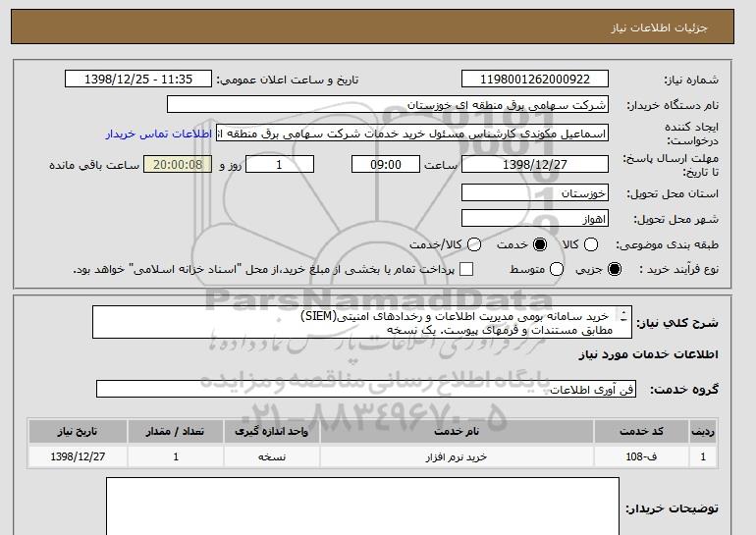The width and height of the screenshot is (756, 535).
Task: Click the خوزستان delivery province field
Action: pyautogui.click(x=534, y=194)
